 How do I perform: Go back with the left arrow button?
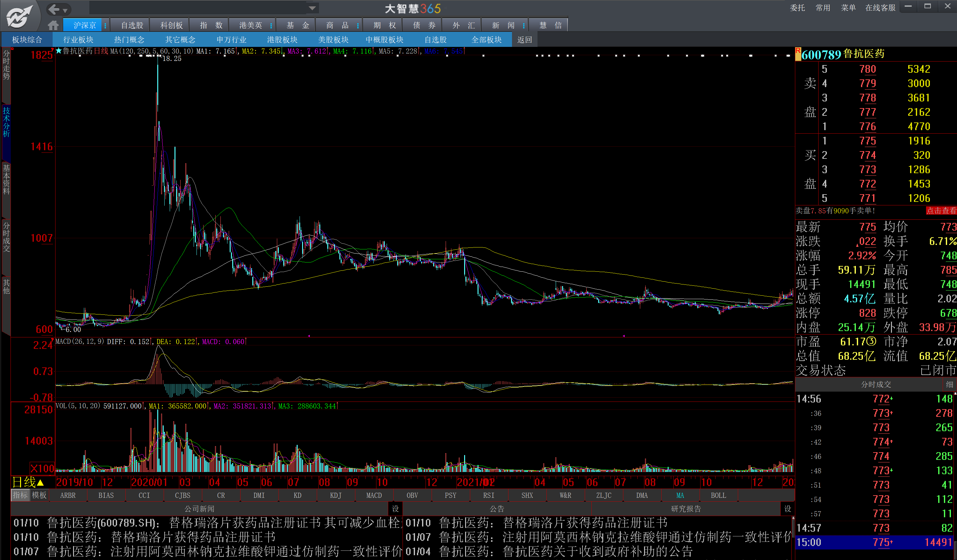[x=54, y=9]
